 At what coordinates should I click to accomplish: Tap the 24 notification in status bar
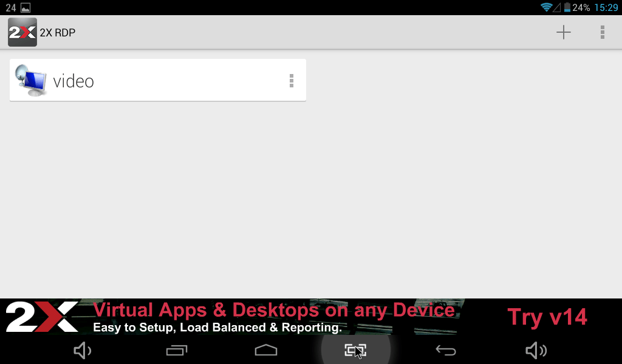click(x=11, y=7)
